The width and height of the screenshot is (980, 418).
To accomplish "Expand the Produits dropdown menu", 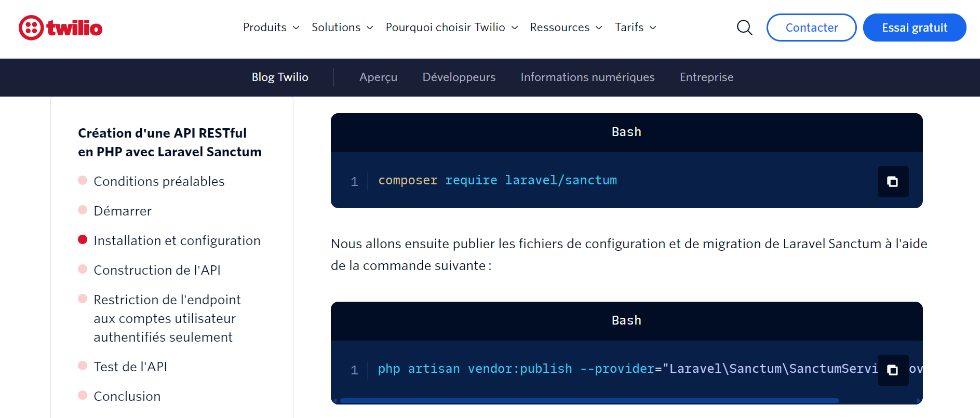I will tap(271, 28).
